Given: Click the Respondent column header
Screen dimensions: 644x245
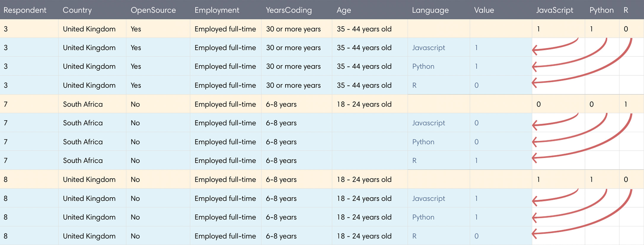Looking at the screenshot, I should point(25,10).
